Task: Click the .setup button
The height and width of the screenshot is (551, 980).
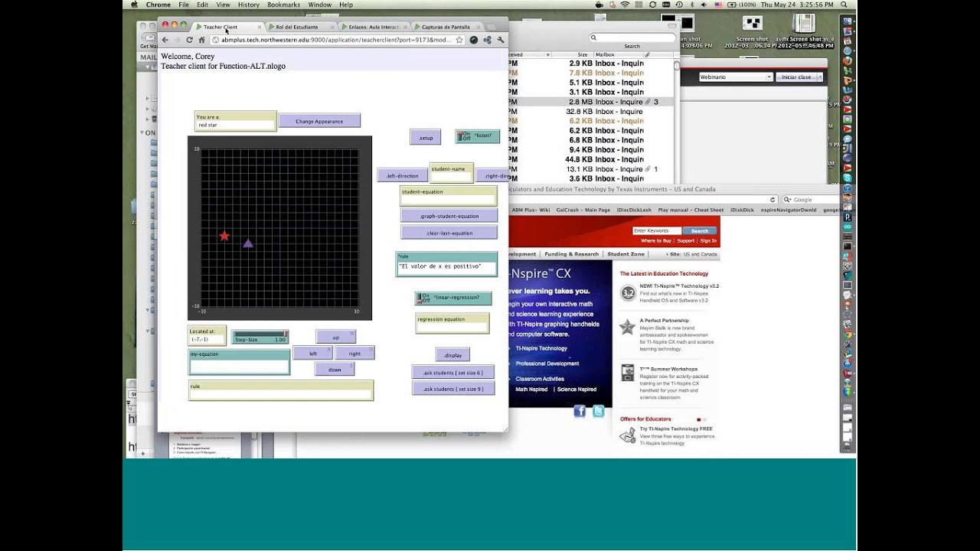Action: click(x=426, y=138)
